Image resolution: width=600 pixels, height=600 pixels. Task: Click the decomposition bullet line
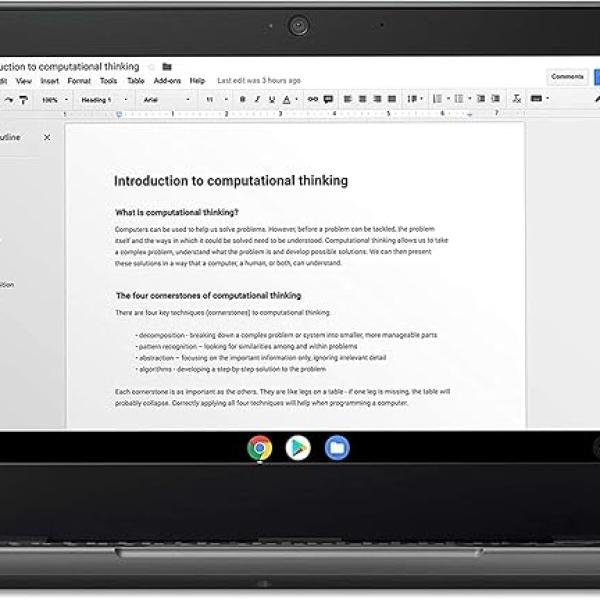[286, 335]
